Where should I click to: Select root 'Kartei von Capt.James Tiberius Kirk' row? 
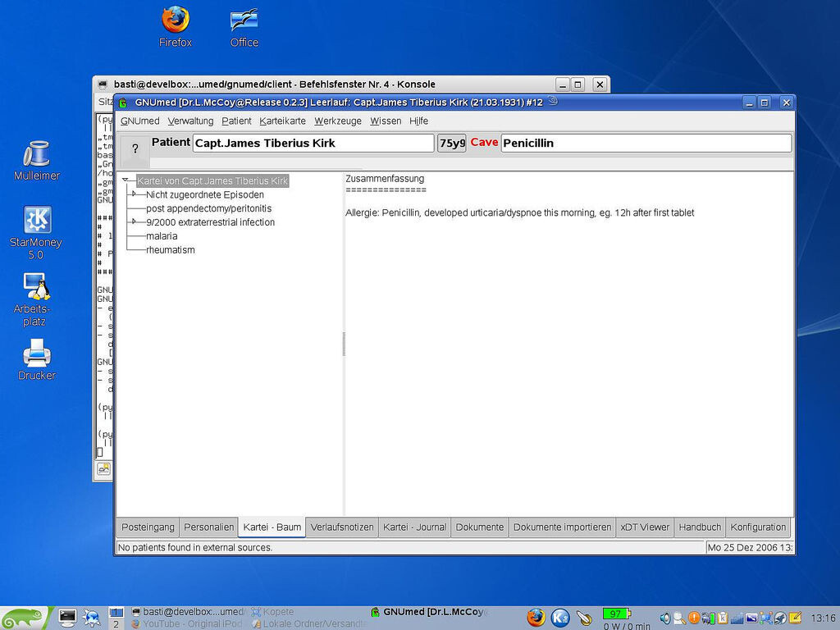[x=212, y=180]
